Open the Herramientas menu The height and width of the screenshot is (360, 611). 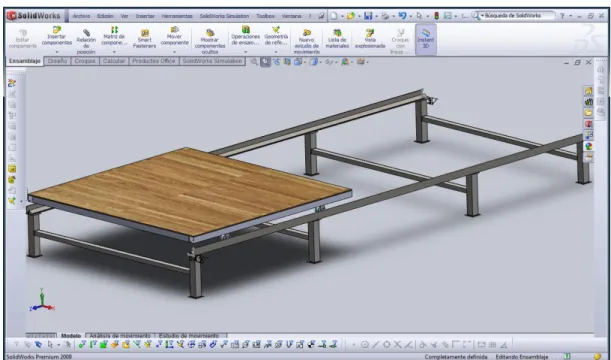coord(177,16)
